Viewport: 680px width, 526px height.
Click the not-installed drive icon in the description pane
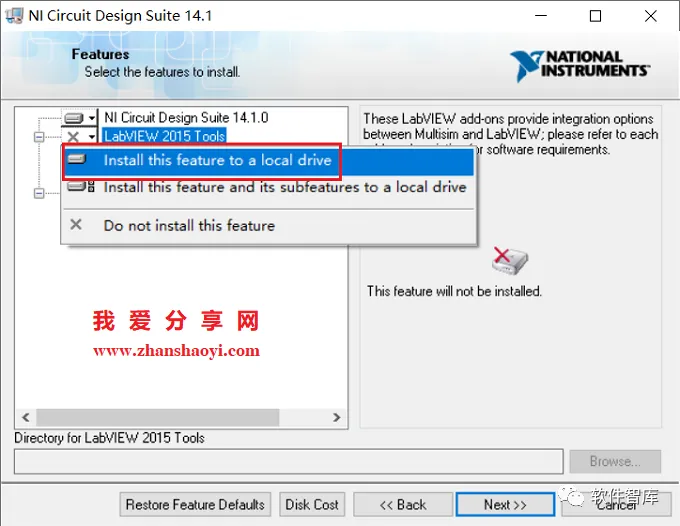(509, 261)
